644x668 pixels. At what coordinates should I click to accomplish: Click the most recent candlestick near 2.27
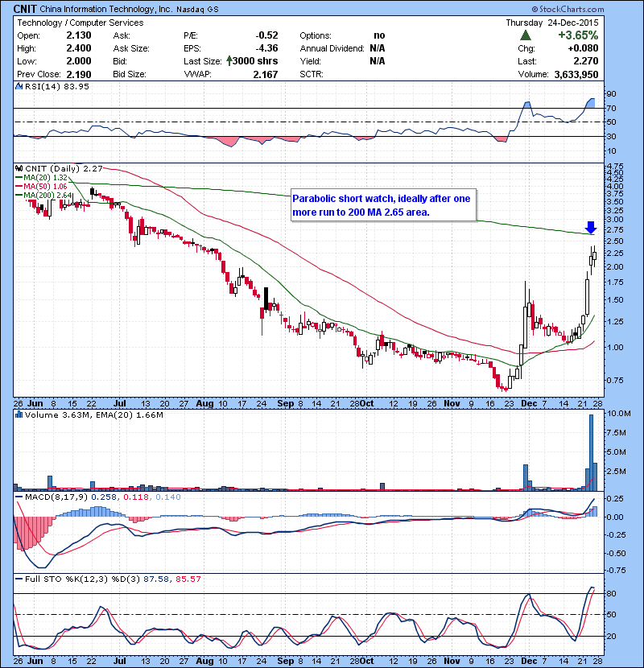[x=595, y=256]
